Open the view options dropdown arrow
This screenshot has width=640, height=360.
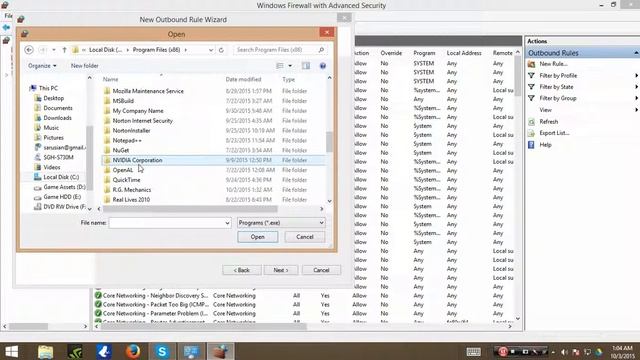290,66
